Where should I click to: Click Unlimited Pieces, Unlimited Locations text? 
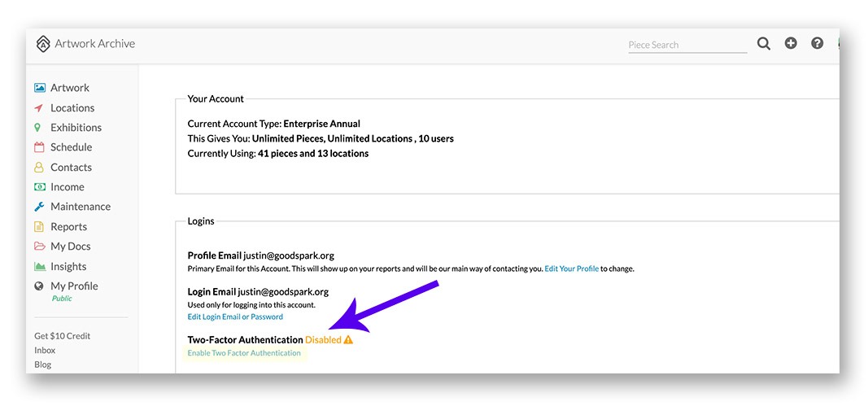point(332,138)
